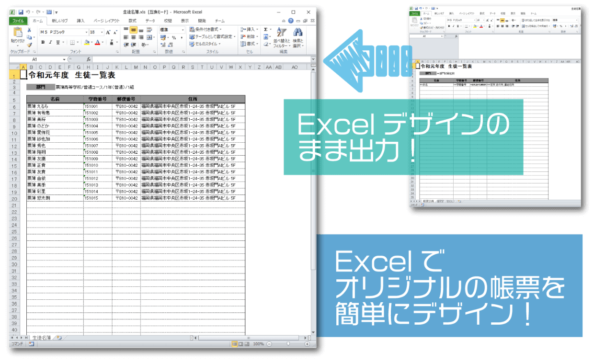Click the red font color button in main window

tap(98, 42)
